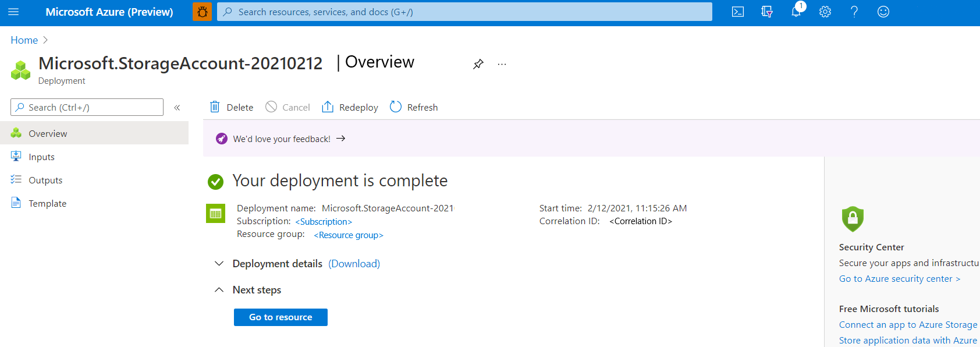
Task: Go to Azure security center link
Action: [x=900, y=279]
